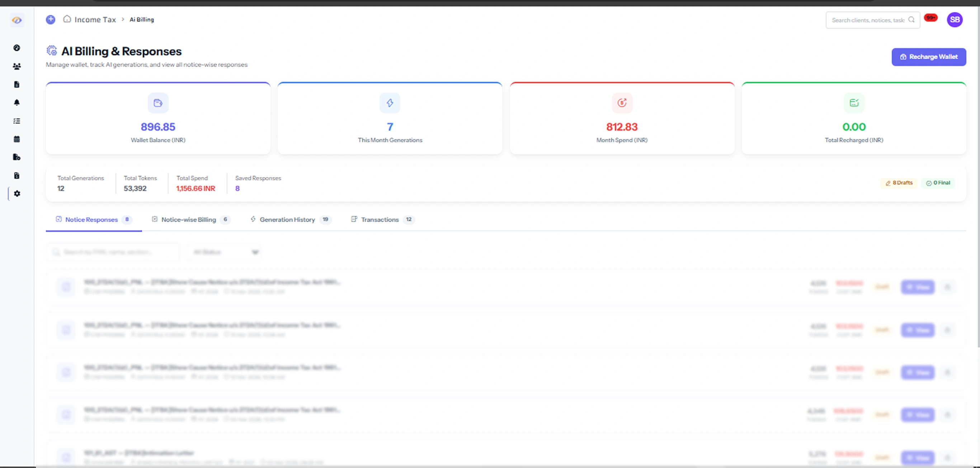Open the clients group sidebar icon

point(17,66)
